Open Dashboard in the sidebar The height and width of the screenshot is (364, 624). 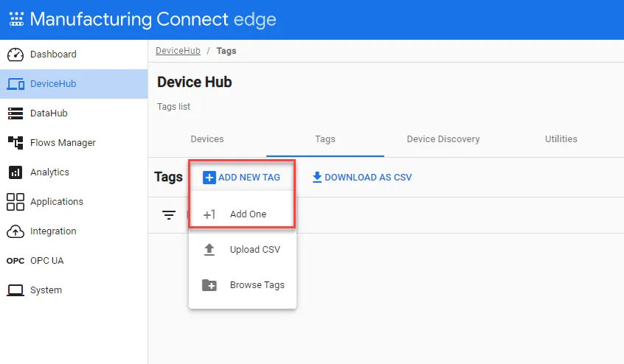pos(74,55)
